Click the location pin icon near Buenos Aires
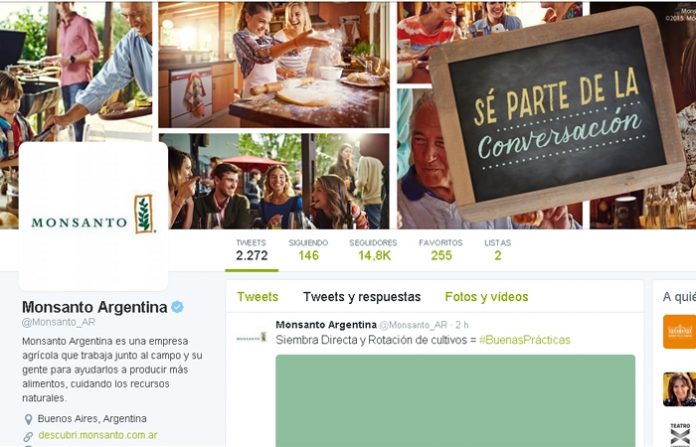 tap(28, 419)
